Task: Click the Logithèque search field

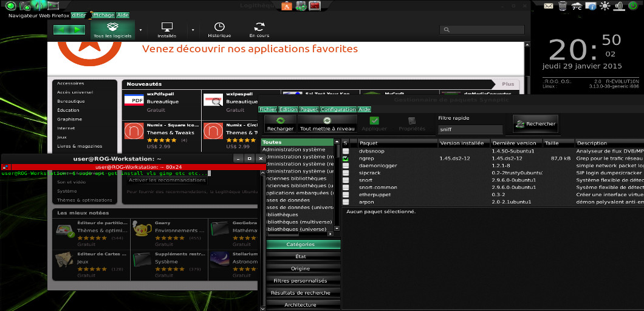Action: [482, 30]
